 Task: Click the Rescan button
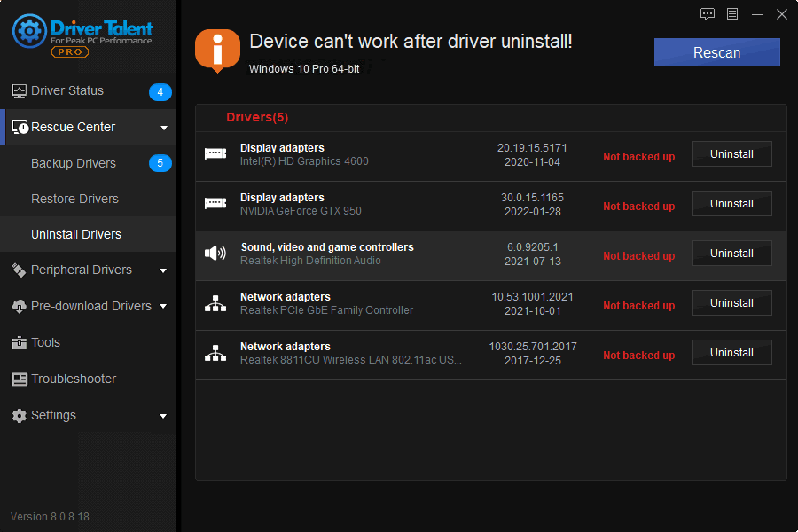(x=716, y=52)
